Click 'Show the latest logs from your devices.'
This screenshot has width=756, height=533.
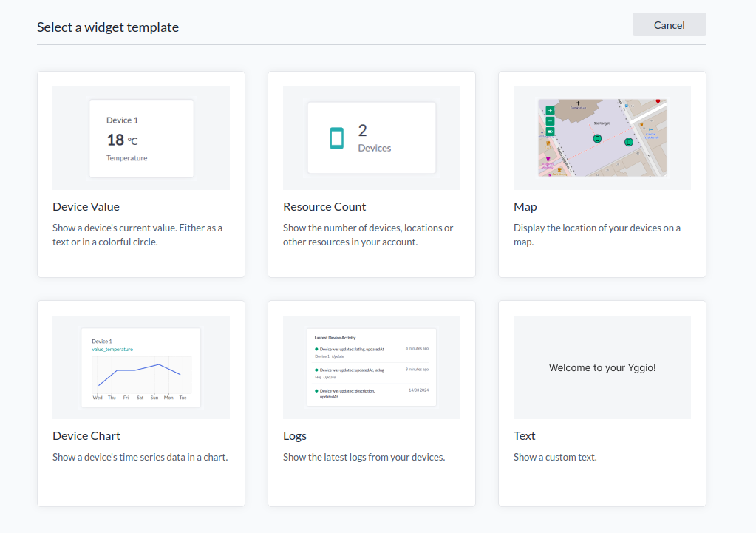coord(364,457)
